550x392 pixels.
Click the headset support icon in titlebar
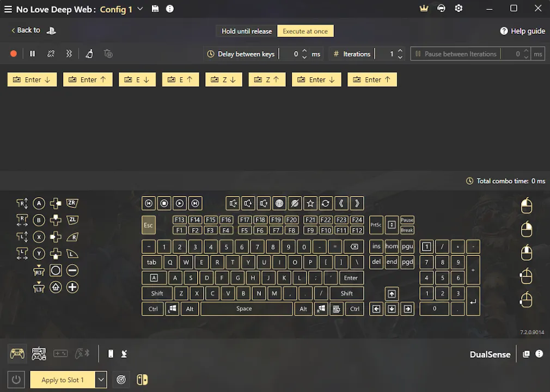click(x=441, y=8)
